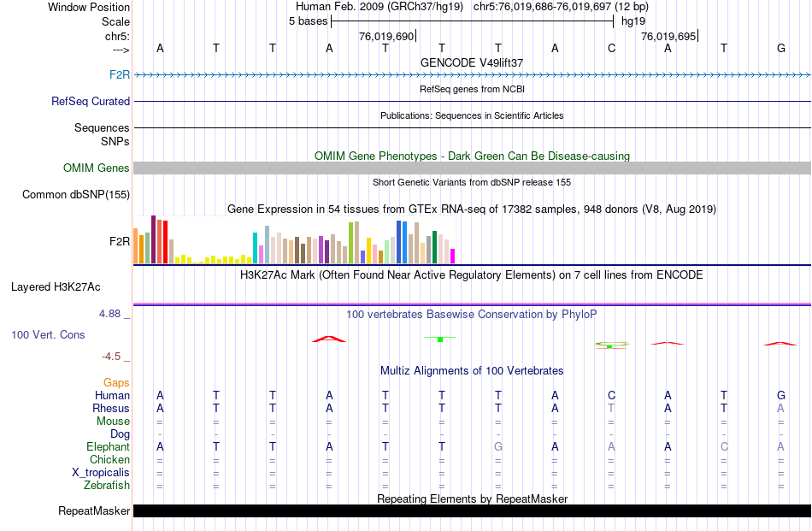Click the 'SNPs' track label
The height and width of the screenshot is (531, 812).
click(115, 141)
